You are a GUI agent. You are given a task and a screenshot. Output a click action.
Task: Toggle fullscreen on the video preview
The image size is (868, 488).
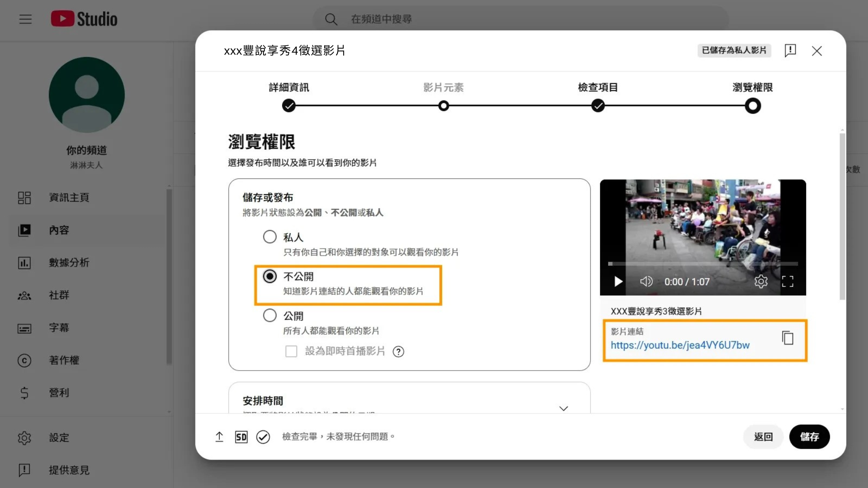[788, 282]
